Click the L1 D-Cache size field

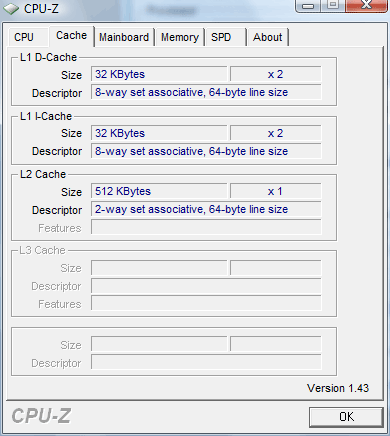point(159,74)
